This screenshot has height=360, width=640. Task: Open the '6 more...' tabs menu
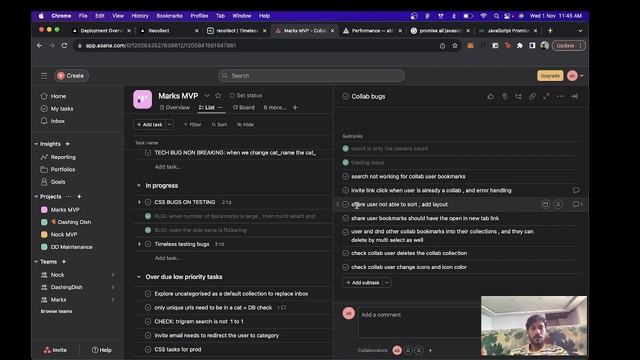point(275,108)
